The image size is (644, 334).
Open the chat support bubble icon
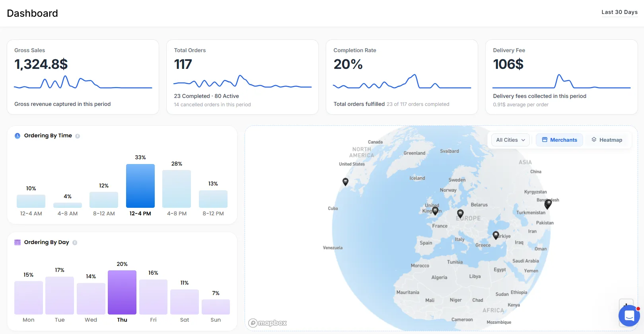pos(629,316)
